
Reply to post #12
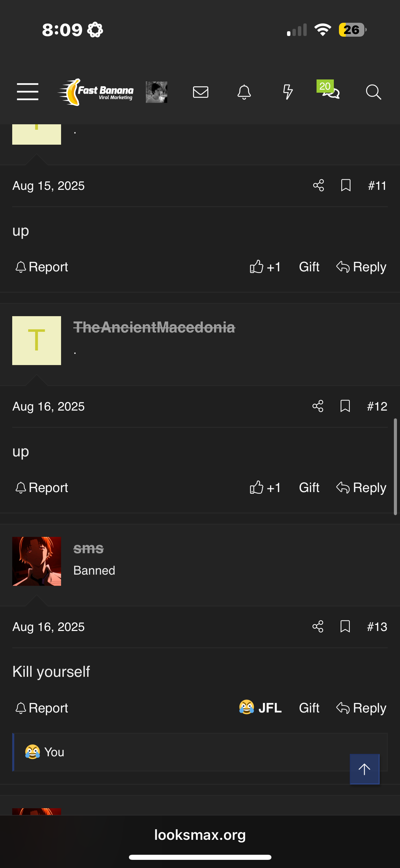361,488
